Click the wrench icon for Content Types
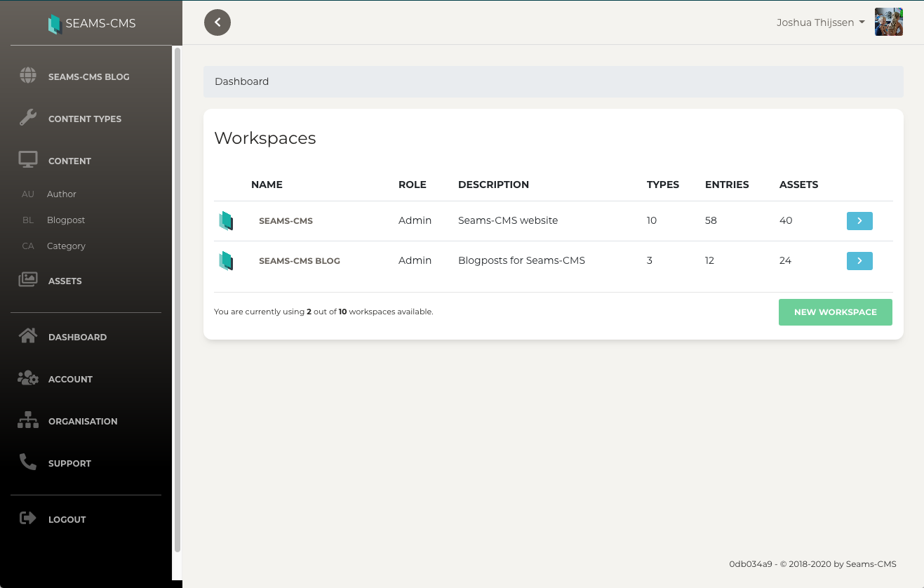This screenshot has width=924, height=588. pyautogui.click(x=28, y=118)
